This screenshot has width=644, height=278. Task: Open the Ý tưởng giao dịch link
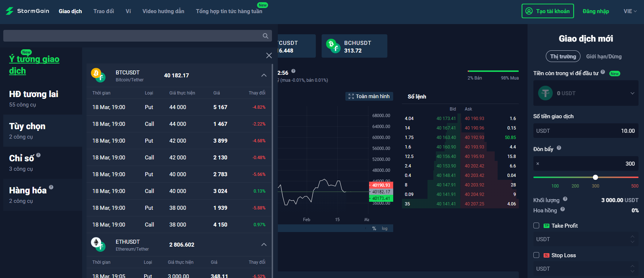click(x=34, y=65)
